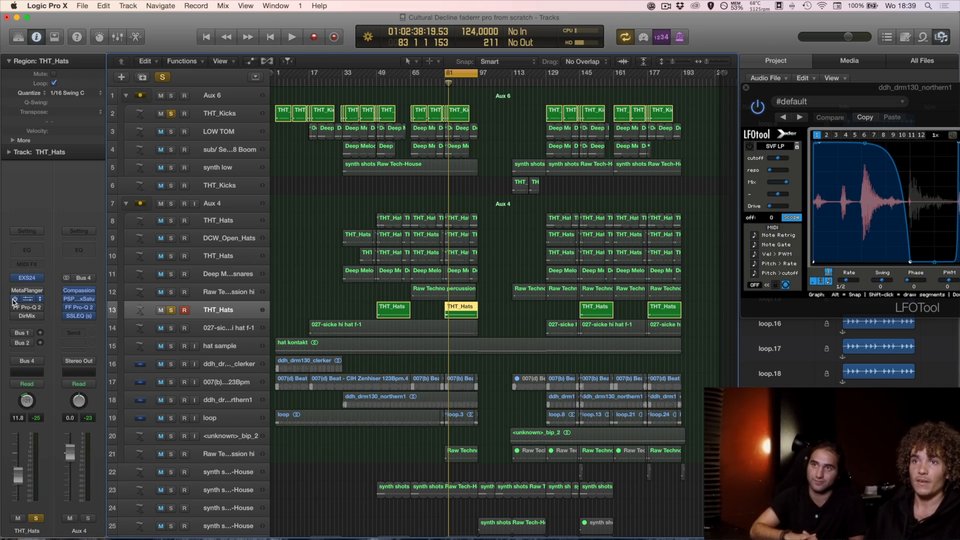Open Compression plugin slot on Aux 4
Image resolution: width=960 pixels, height=540 pixels.
pos(79,290)
